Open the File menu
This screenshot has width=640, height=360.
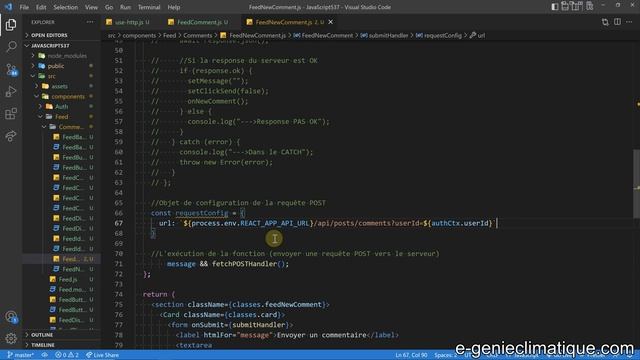[x=24, y=7]
